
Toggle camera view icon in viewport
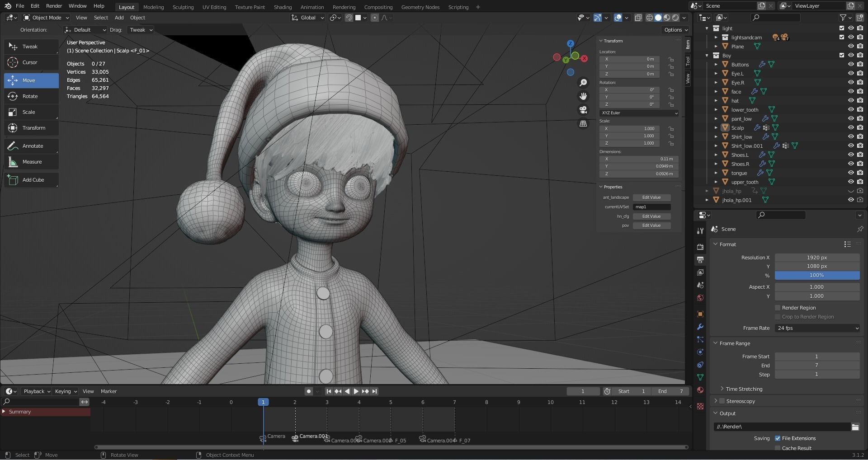click(x=583, y=110)
